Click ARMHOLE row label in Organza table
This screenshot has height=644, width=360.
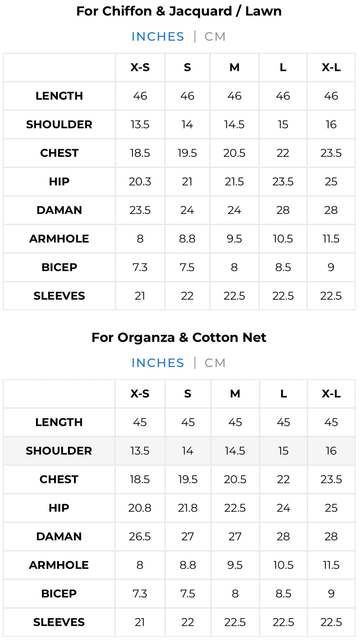(x=59, y=565)
